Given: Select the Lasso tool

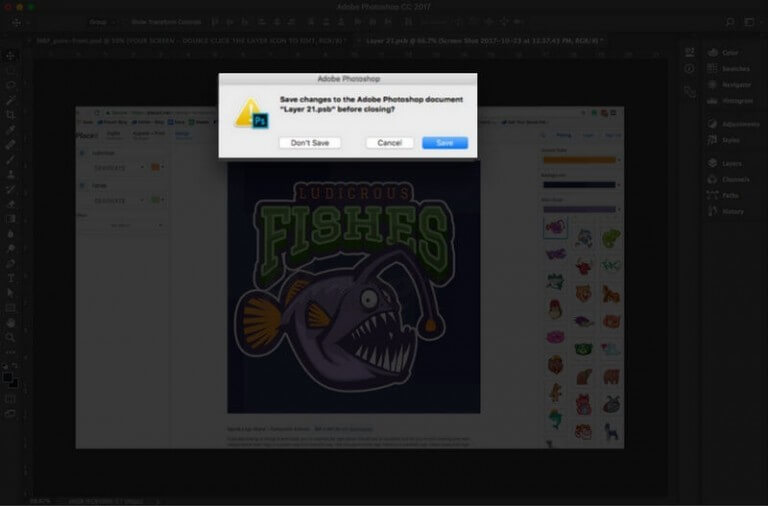Looking at the screenshot, I should 10,85.
